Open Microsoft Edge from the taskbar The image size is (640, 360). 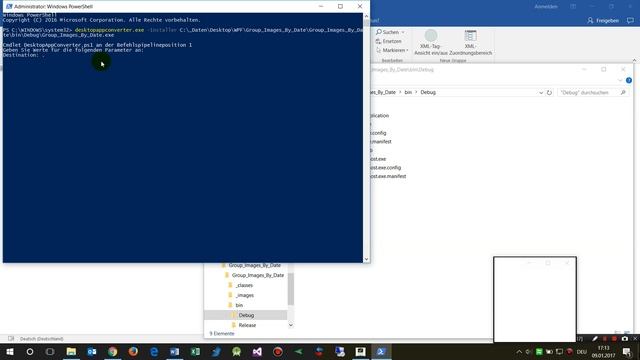tap(154, 351)
